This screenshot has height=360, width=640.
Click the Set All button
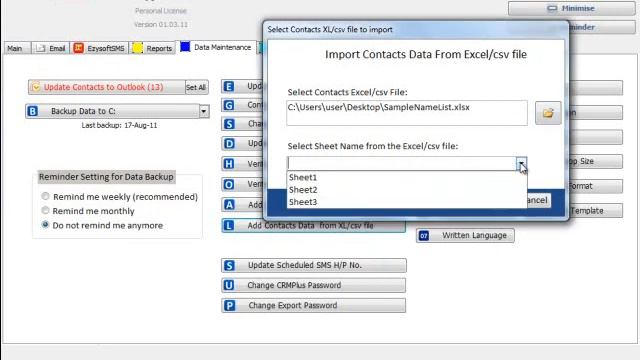click(196, 87)
